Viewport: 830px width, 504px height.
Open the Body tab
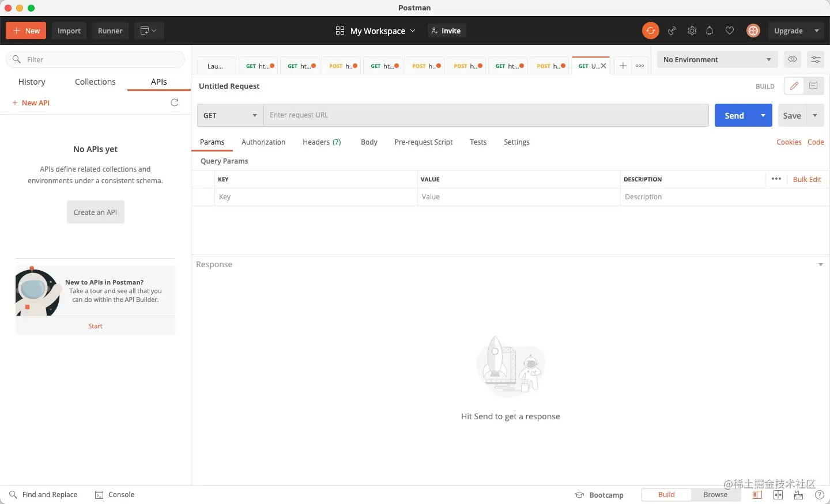point(369,142)
